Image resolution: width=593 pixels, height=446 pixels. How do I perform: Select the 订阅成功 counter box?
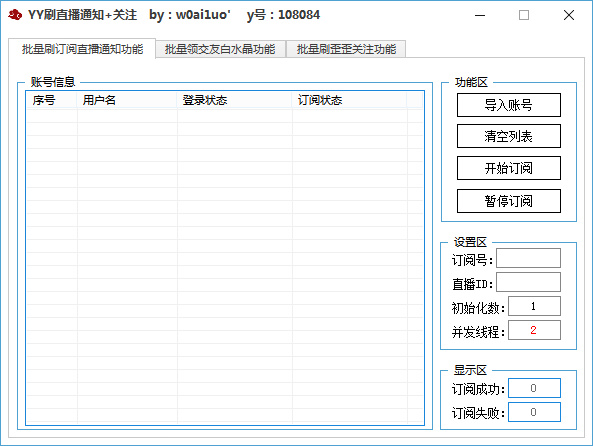[x=534, y=388]
